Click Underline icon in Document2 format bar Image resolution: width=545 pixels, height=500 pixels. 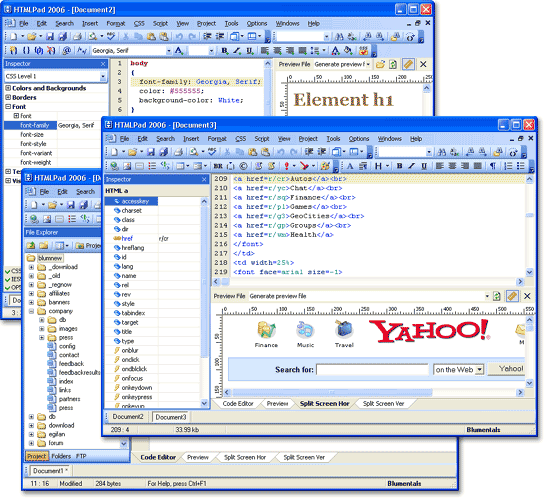(250, 51)
